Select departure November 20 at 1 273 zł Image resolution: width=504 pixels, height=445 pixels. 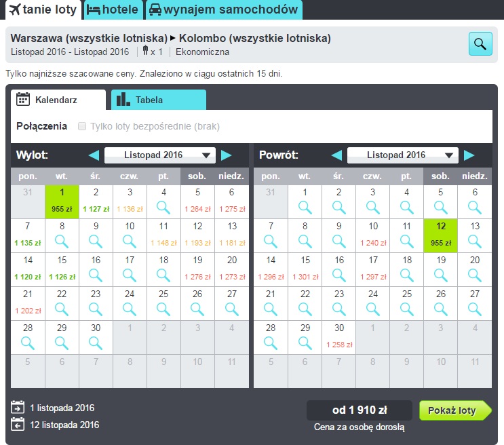point(232,269)
